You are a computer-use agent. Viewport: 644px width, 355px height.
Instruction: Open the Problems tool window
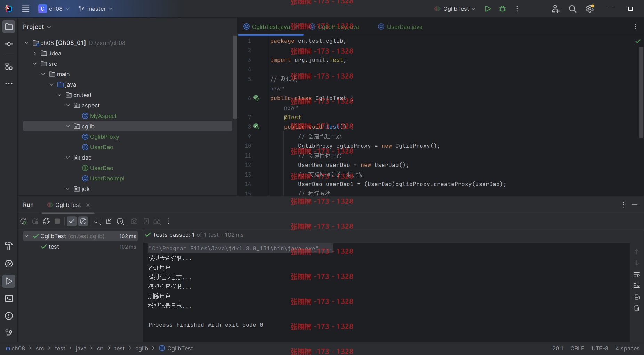coord(9,316)
